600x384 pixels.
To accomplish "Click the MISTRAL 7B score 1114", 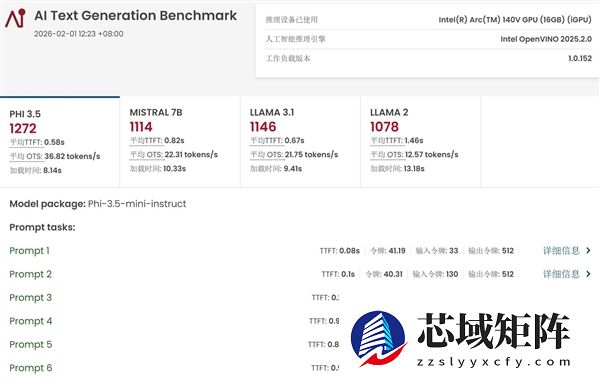I will tap(141, 127).
